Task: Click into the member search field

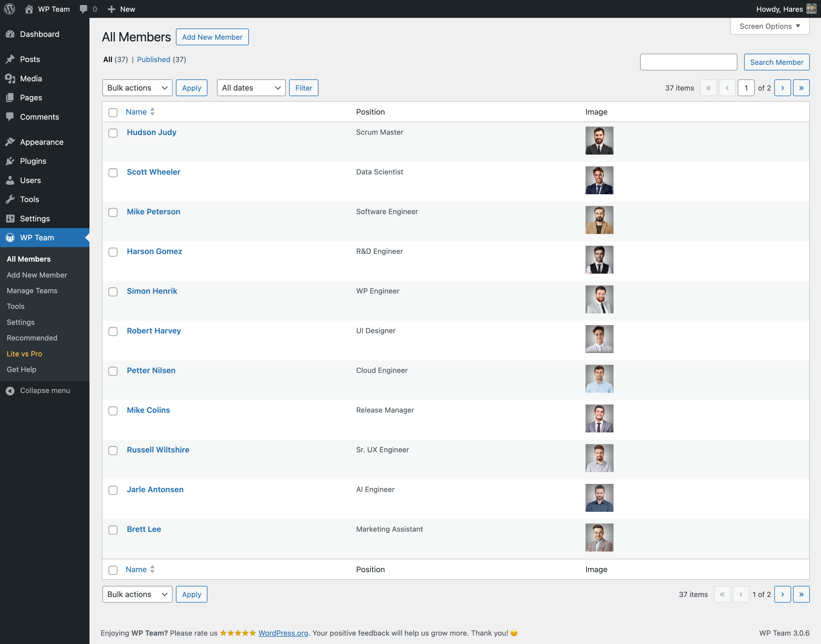Action: (x=688, y=62)
